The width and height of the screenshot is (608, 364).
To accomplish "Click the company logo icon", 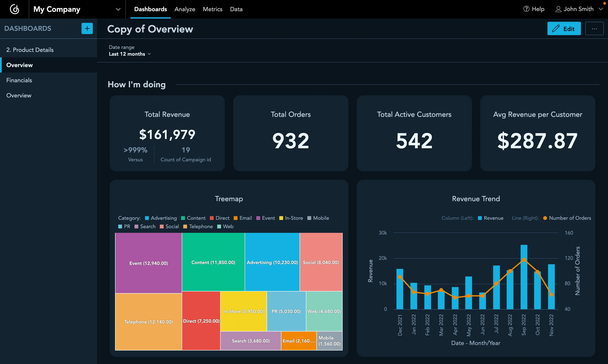I will tap(14, 9).
